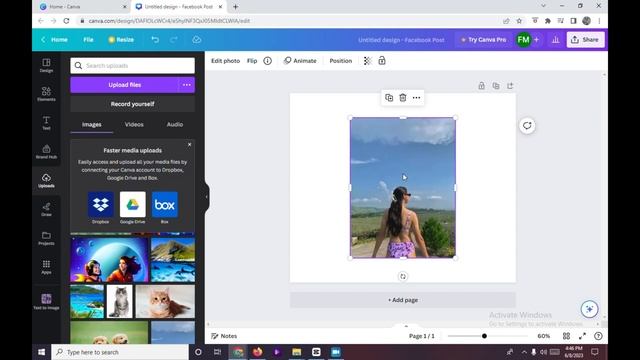Click Try Canva Pro button

[x=483, y=40]
